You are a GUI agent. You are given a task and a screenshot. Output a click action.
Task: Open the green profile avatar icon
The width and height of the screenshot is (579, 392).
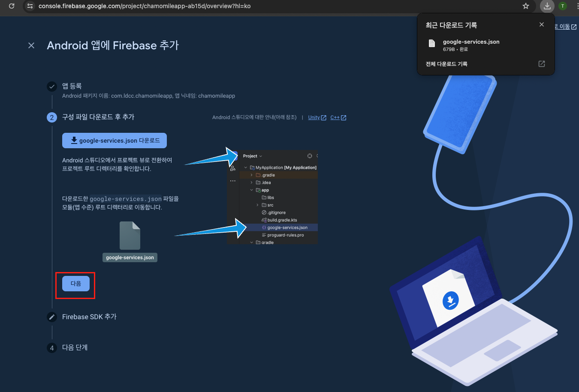[563, 6]
